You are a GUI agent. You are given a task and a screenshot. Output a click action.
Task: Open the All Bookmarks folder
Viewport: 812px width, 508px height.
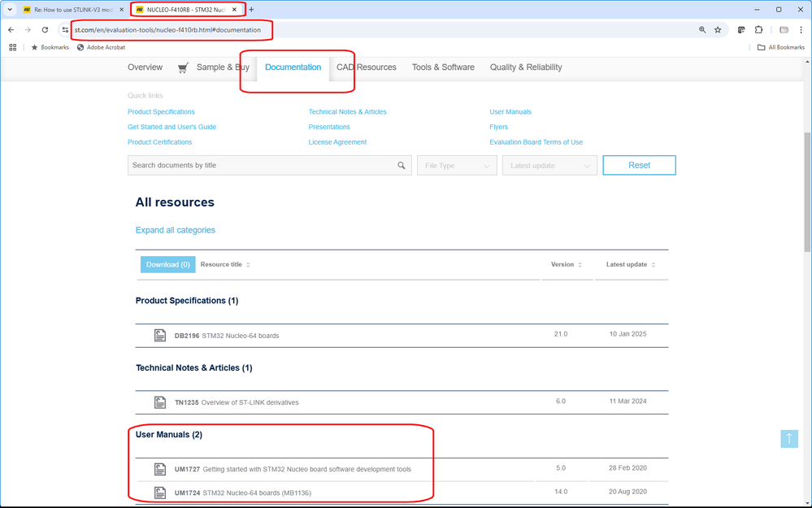click(781, 47)
